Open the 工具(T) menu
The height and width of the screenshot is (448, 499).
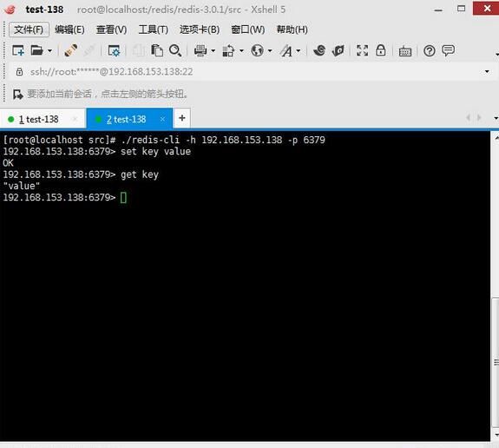(153, 30)
